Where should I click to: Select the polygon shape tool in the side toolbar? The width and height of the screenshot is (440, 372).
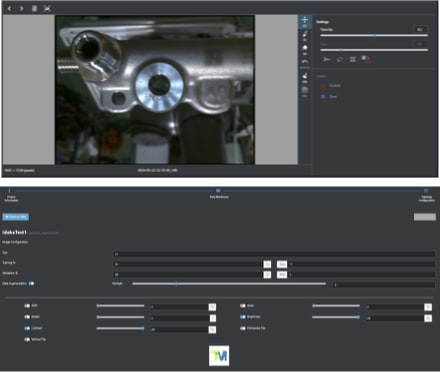click(305, 49)
